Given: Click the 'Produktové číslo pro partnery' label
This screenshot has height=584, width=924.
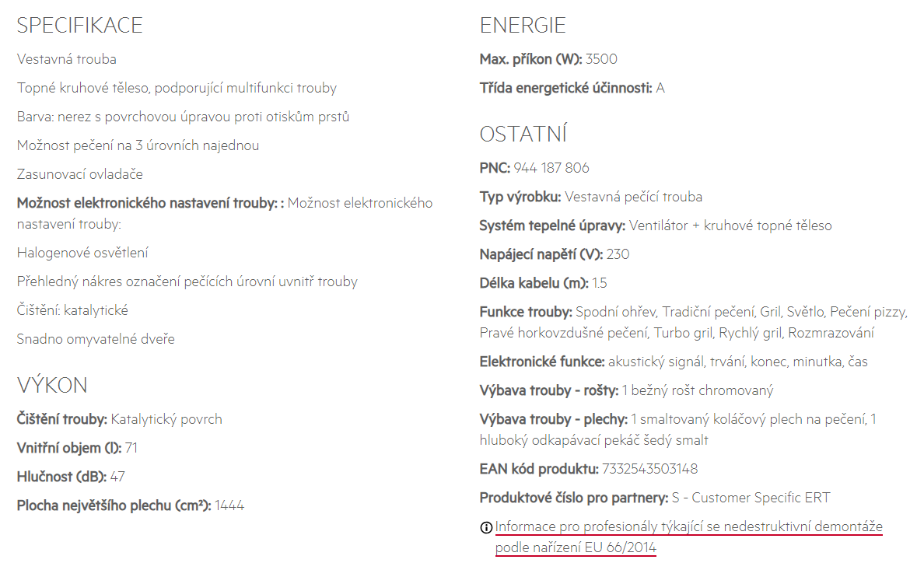Looking at the screenshot, I should (x=574, y=498).
